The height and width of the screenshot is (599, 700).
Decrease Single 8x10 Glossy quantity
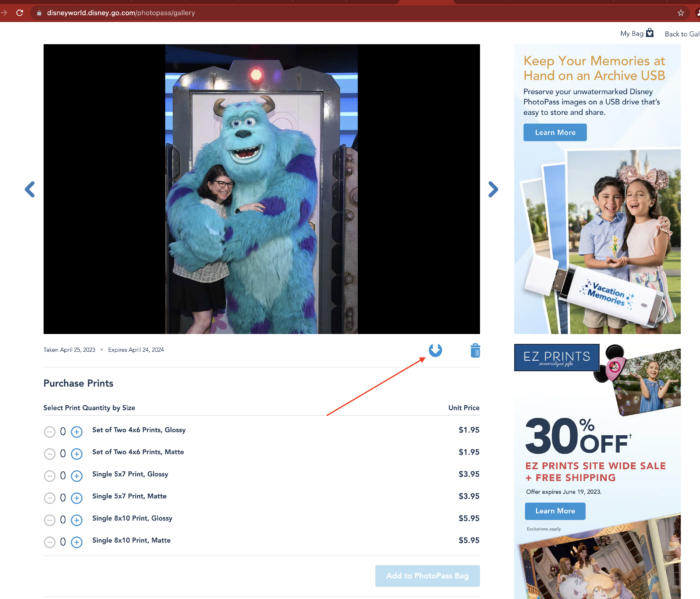(50, 520)
